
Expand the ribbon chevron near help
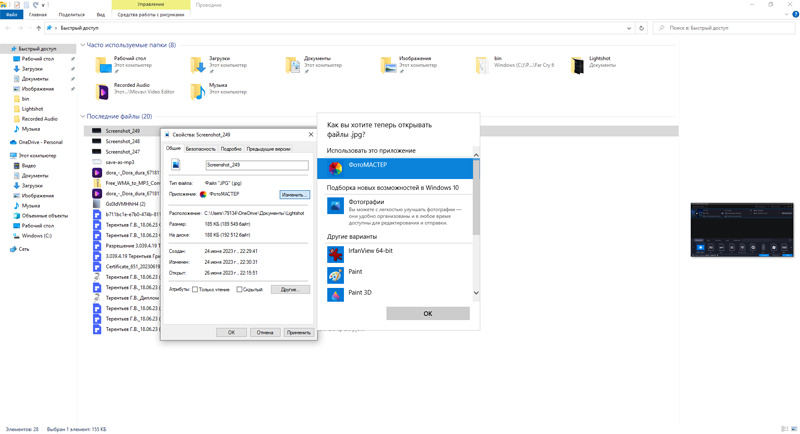(786, 14)
